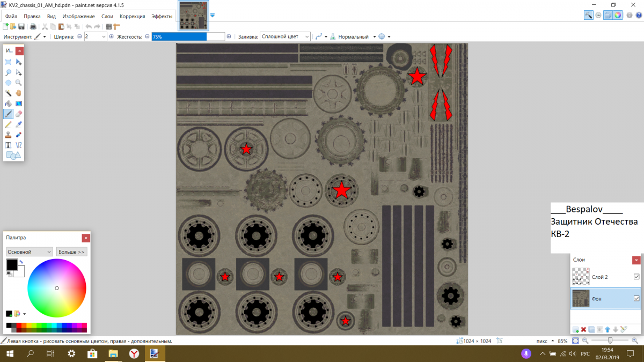
Task: Click the Open file toolbar icon
Action: (13, 26)
